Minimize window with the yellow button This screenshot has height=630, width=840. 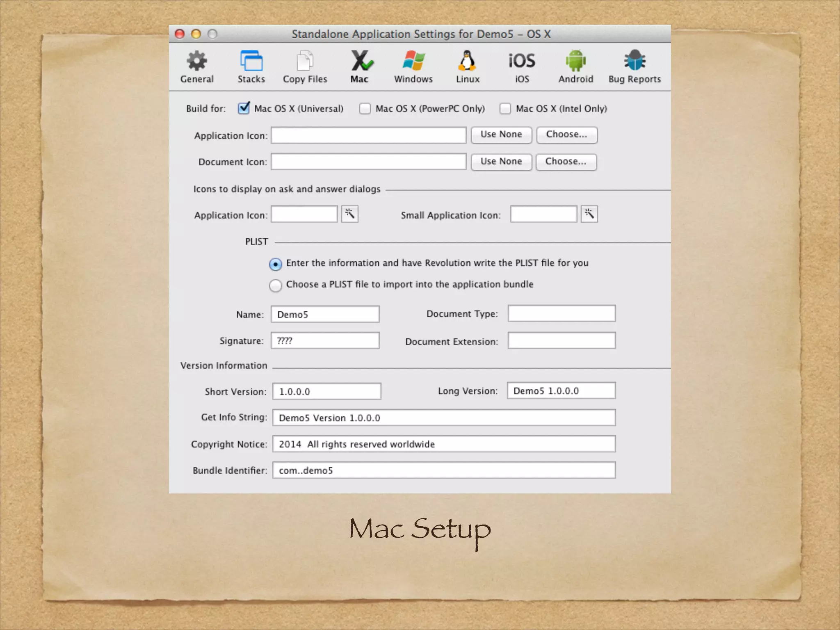click(x=196, y=34)
